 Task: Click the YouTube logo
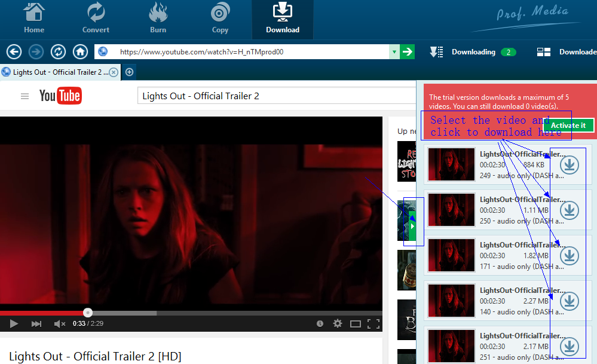(60, 96)
